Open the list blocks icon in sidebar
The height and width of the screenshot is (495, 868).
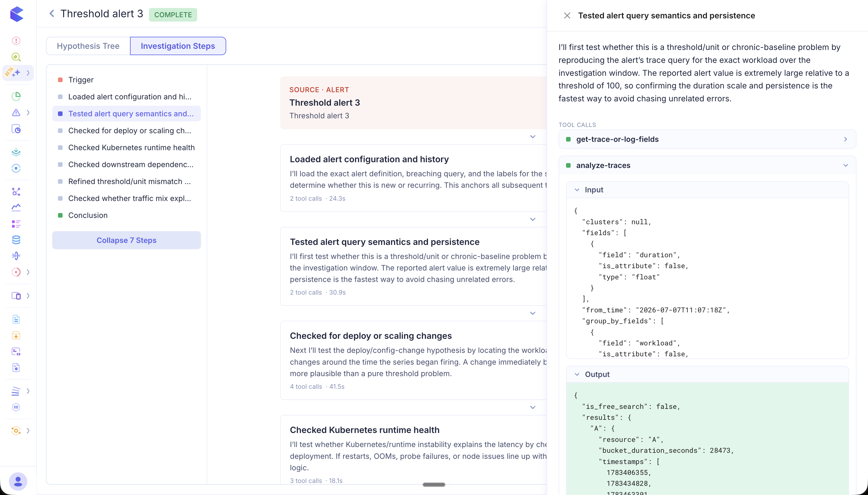pyautogui.click(x=16, y=224)
